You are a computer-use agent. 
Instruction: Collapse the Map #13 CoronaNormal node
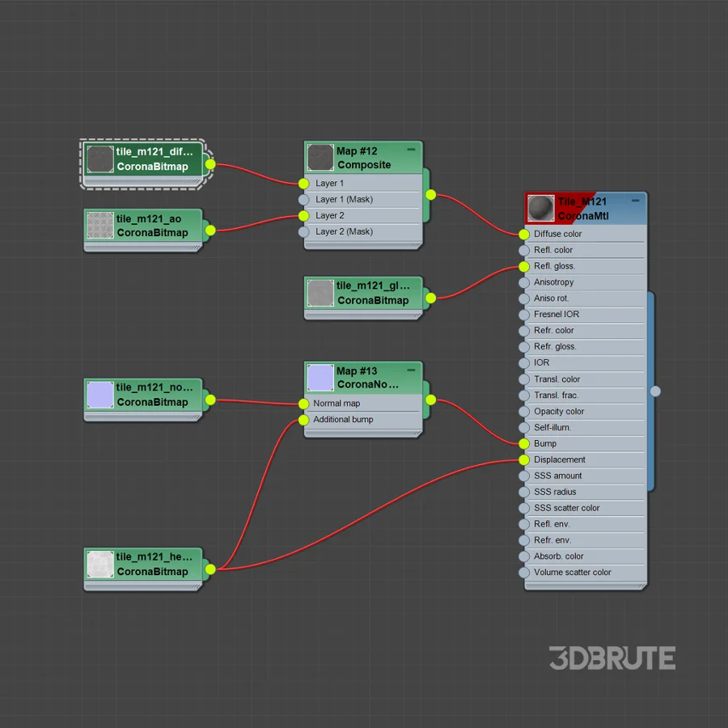coord(411,370)
